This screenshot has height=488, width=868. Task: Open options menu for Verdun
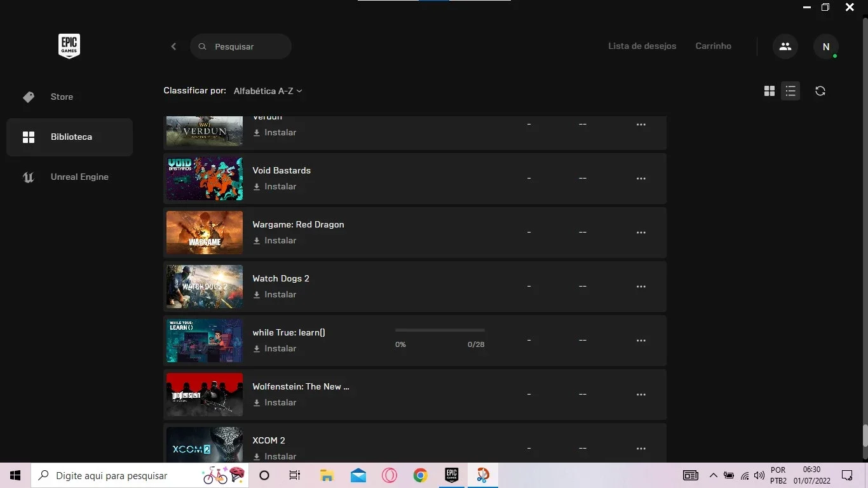pyautogui.click(x=641, y=125)
